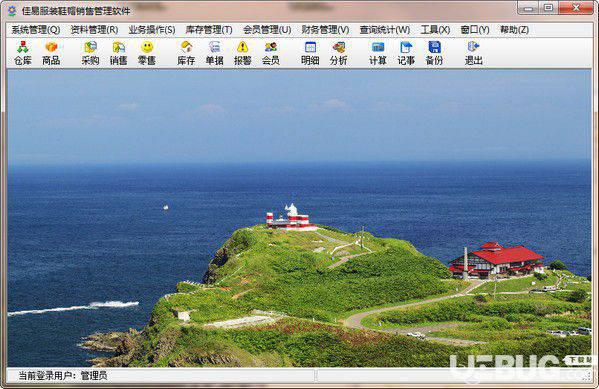The width and height of the screenshot is (599, 389).
Task: Click the 备份 backup floppy icon
Action: click(434, 53)
